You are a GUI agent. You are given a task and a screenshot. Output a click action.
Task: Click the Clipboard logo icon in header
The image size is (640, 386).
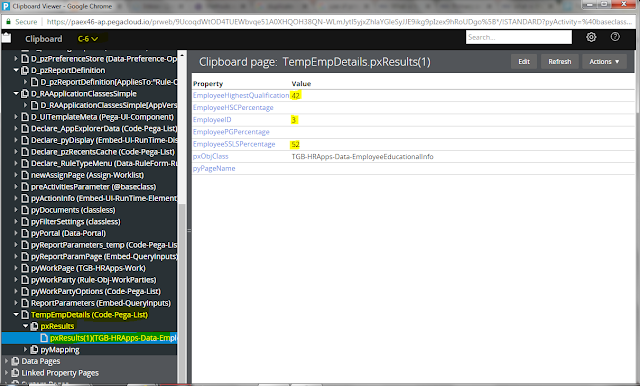click(x=7, y=38)
